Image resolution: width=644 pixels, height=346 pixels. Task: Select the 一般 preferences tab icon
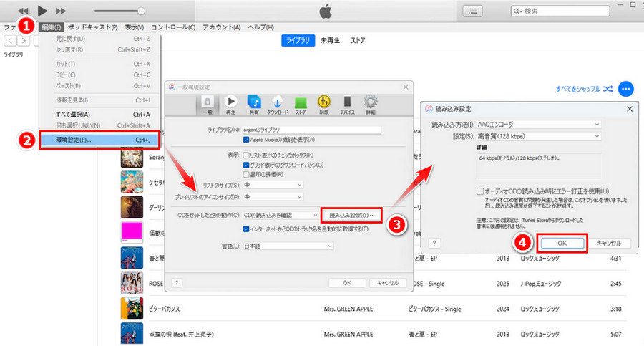pos(208,105)
